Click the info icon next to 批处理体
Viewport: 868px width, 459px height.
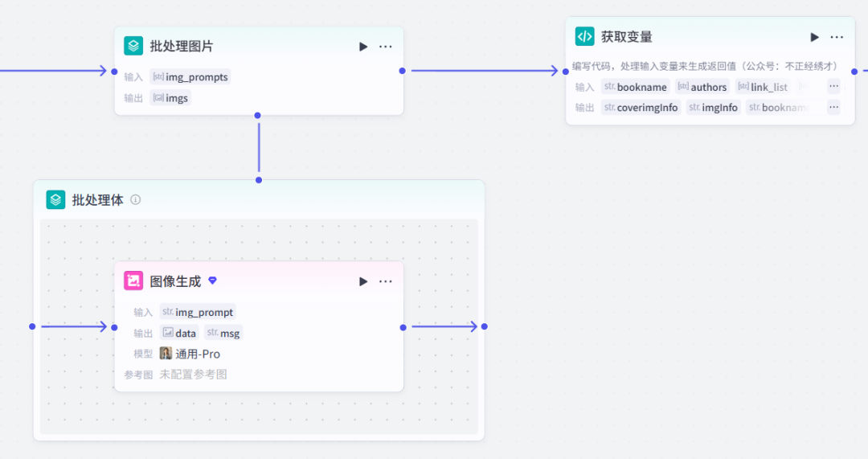[x=136, y=199]
